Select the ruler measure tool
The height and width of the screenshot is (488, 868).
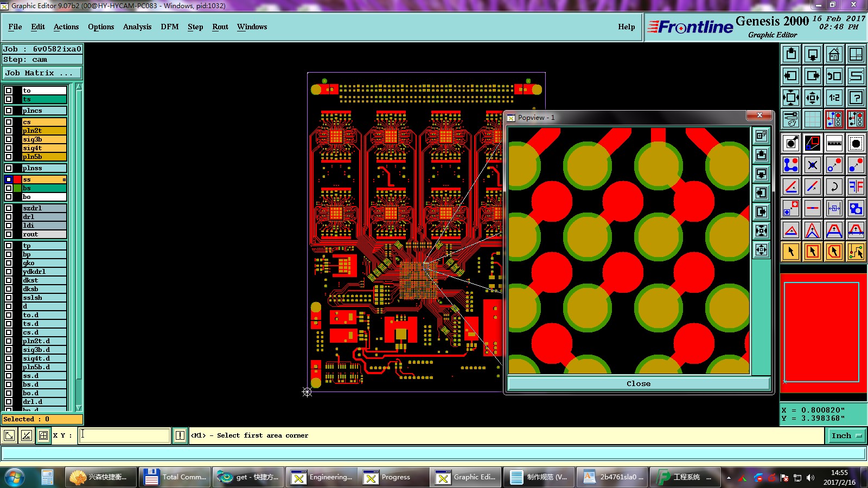pyautogui.click(x=834, y=143)
